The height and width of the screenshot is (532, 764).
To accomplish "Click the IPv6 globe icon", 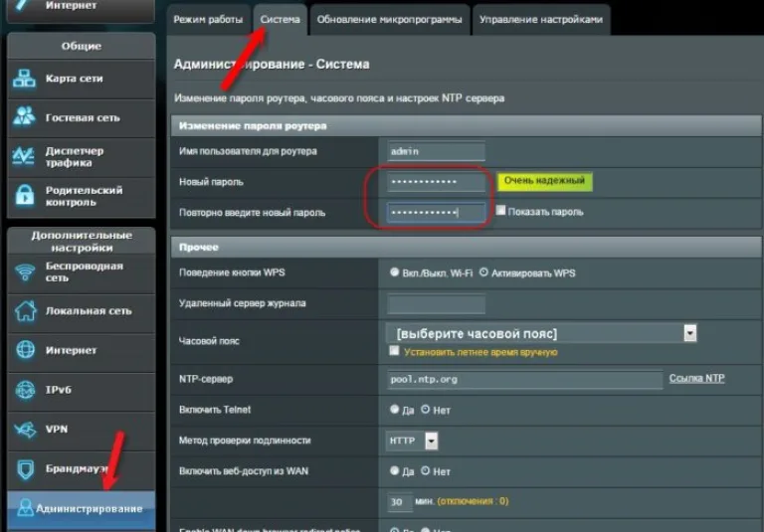I will pyautogui.click(x=25, y=390).
